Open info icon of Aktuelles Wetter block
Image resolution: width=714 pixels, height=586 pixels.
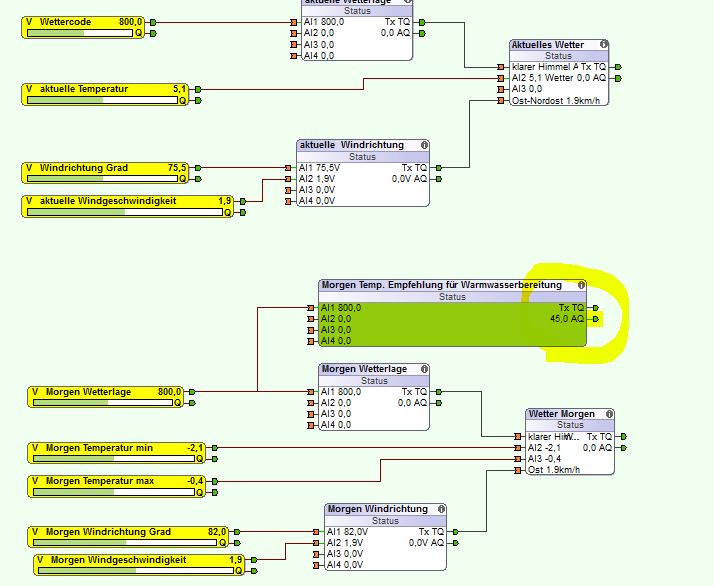pyautogui.click(x=604, y=44)
